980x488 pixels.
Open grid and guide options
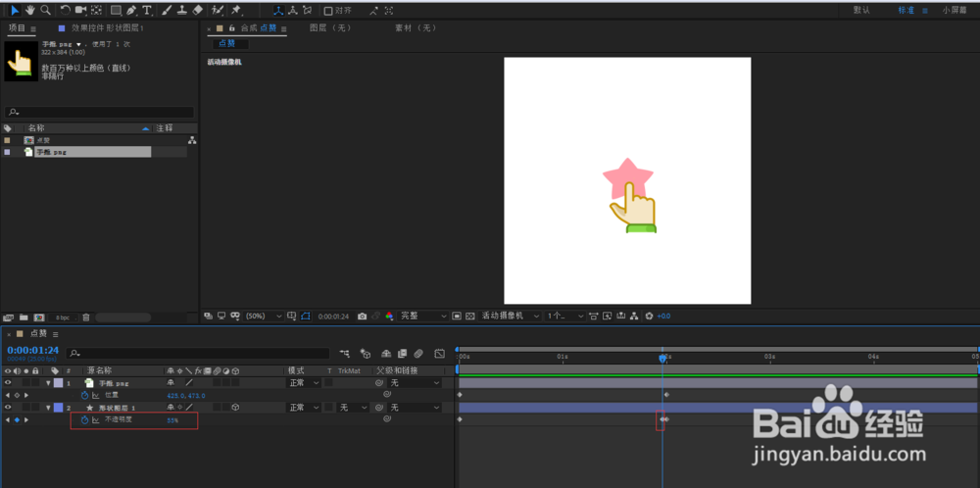pyautogui.click(x=292, y=317)
